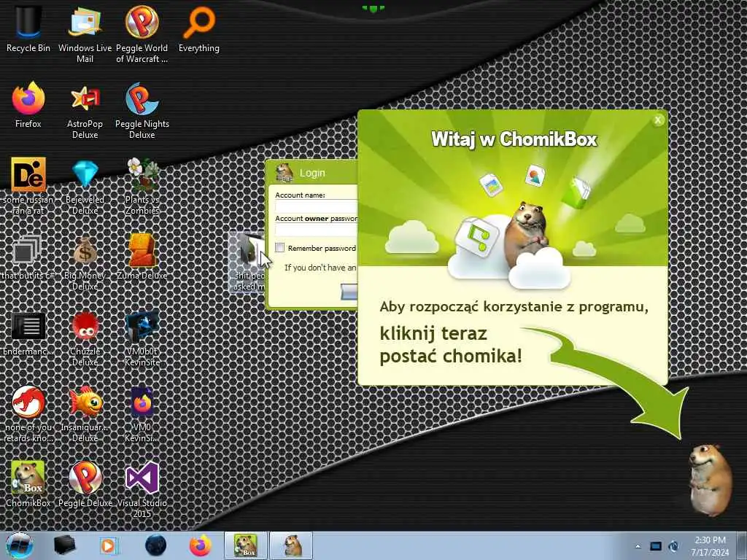
Task: Click the Account name input field
Action: [317, 206]
